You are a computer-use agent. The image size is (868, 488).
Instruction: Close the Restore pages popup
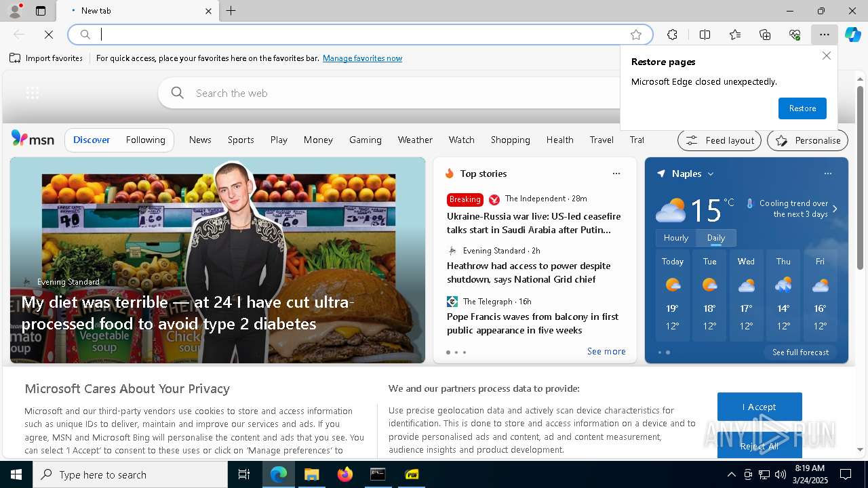click(x=826, y=56)
